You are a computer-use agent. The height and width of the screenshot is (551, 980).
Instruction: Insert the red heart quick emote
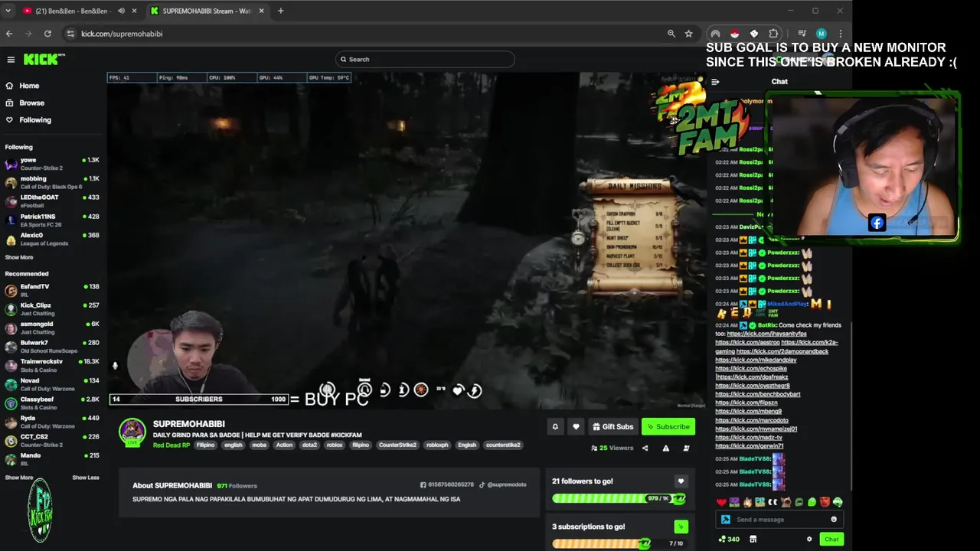[721, 502]
